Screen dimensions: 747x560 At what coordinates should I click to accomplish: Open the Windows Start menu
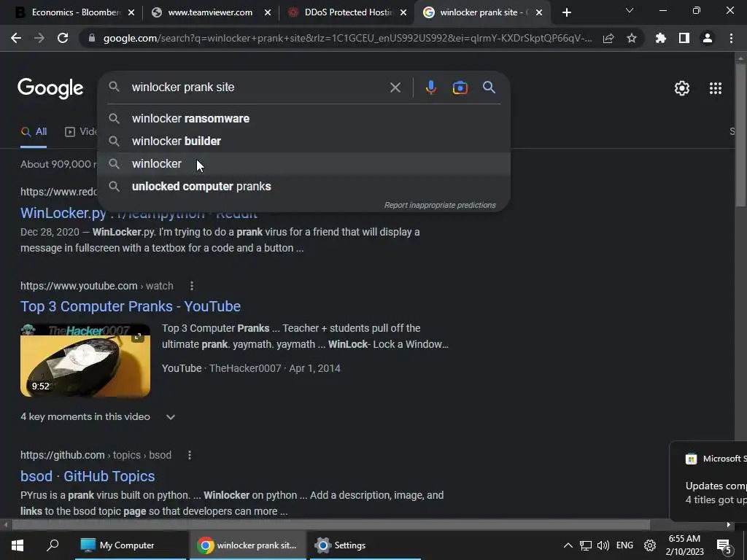(18, 545)
